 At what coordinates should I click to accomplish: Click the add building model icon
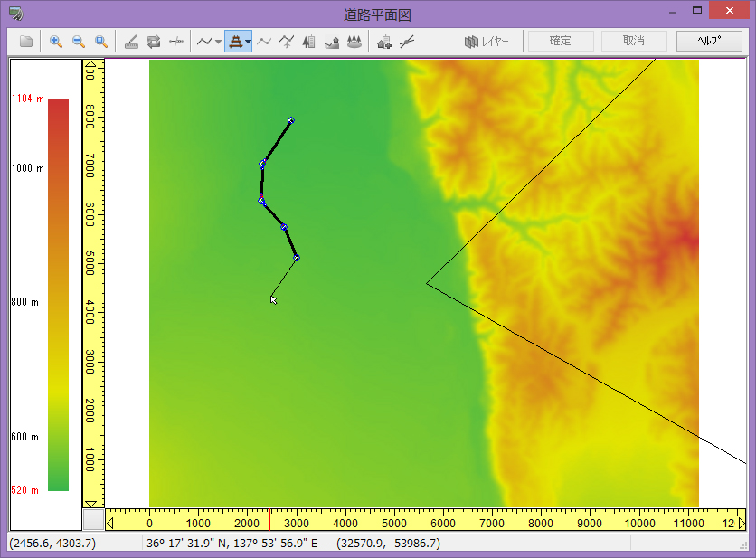pos(384,42)
